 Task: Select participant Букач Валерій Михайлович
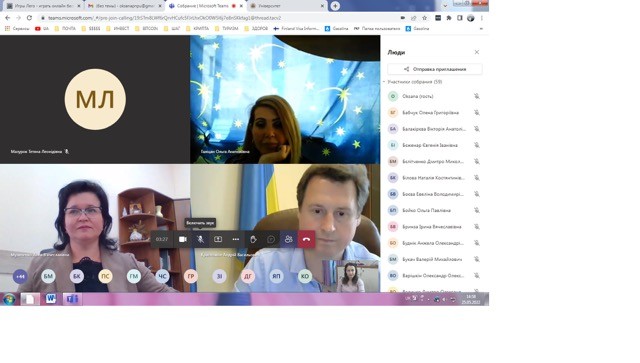(434, 259)
